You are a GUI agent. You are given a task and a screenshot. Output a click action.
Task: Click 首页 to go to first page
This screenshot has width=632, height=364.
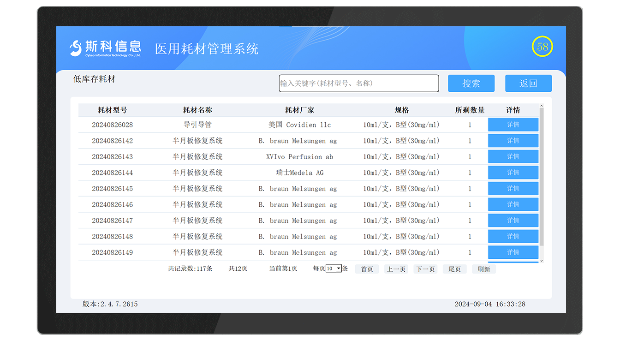pos(367,269)
